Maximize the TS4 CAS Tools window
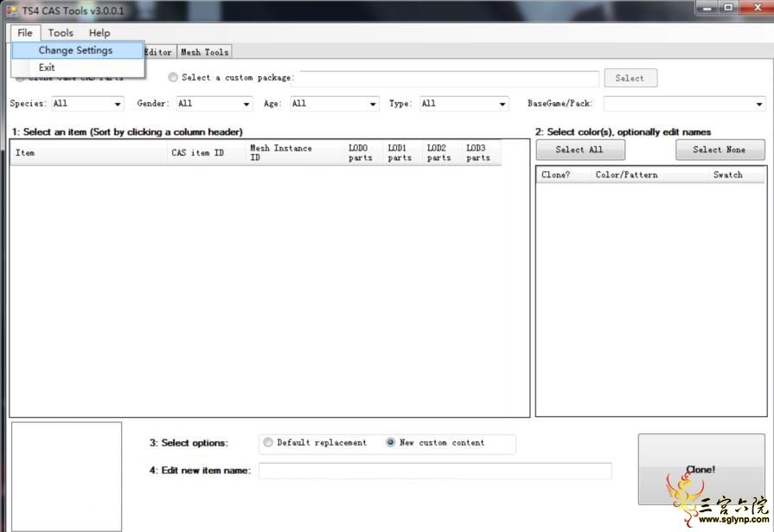The image size is (774, 532). pyautogui.click(x=728, y=8)
